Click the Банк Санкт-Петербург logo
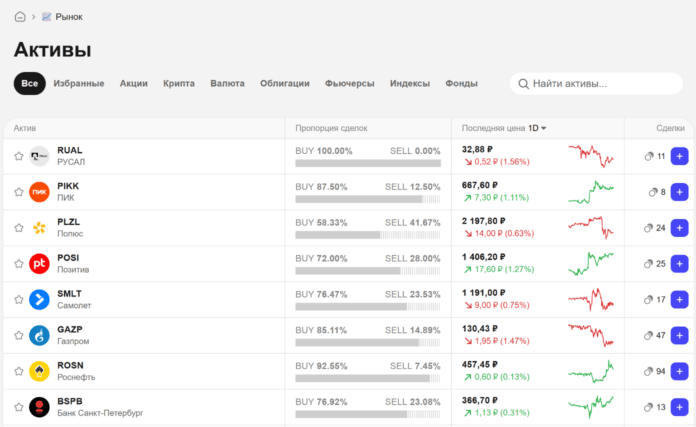Screen dimensions: 696x427 (39, 407)
